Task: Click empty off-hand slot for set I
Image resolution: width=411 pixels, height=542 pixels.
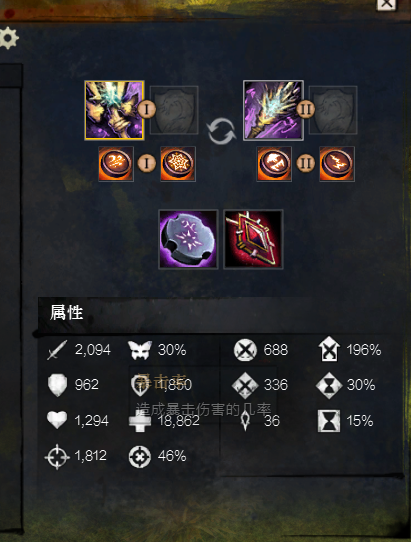Action: click(174, 110)
